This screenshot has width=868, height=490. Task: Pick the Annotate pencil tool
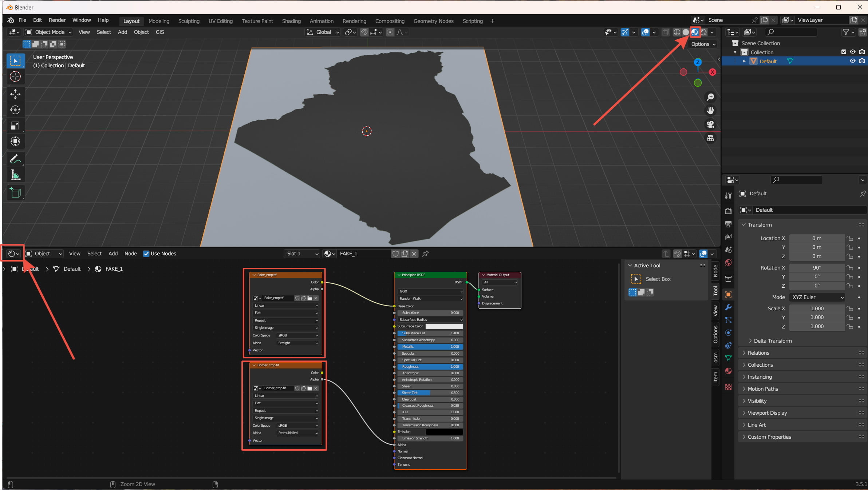tap(15, 159)
